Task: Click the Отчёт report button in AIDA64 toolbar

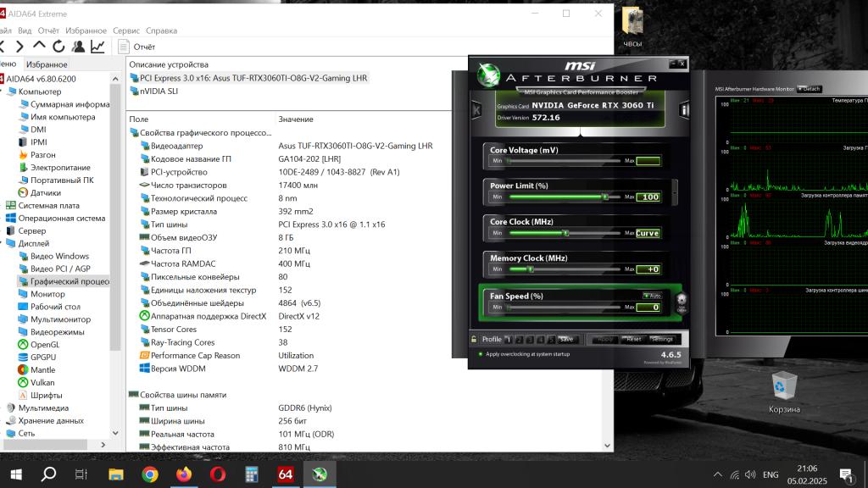Action: (x=136, y=47)
